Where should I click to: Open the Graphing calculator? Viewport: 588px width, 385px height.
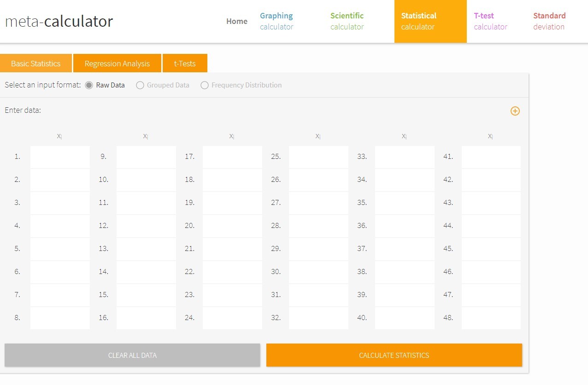pos(276,21)
